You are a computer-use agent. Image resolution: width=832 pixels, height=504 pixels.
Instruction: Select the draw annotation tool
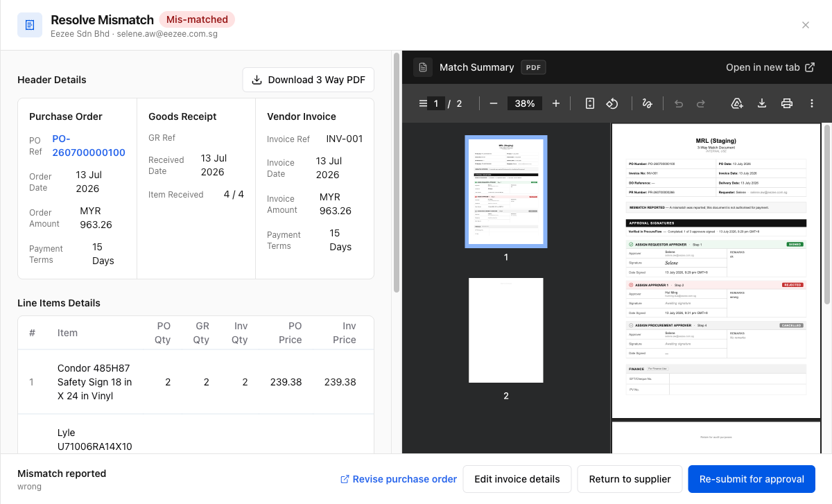point(648,103)
